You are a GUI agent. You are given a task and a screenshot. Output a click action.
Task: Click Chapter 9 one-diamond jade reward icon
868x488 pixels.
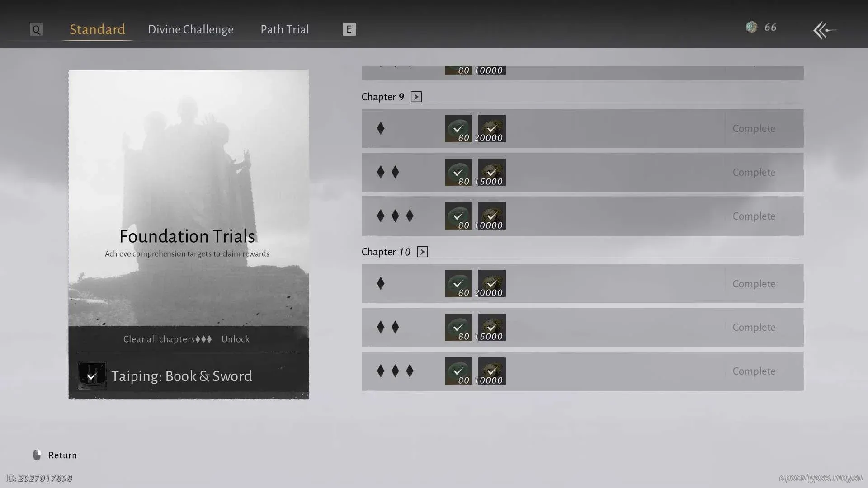pyautogui.click(x=458, y=128)
